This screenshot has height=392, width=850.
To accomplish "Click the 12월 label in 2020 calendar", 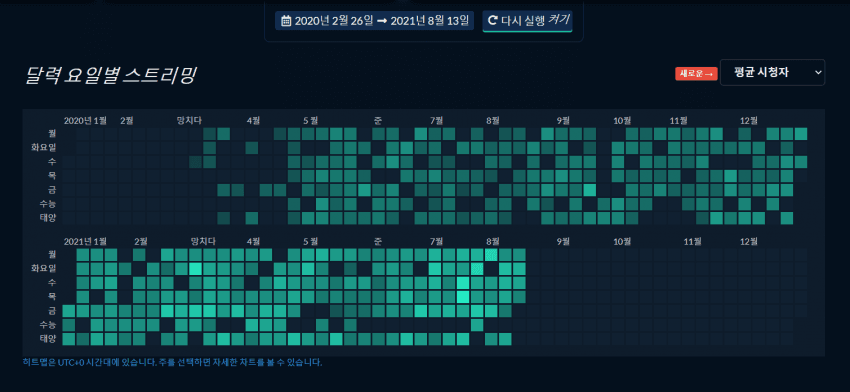I will 749,120.
